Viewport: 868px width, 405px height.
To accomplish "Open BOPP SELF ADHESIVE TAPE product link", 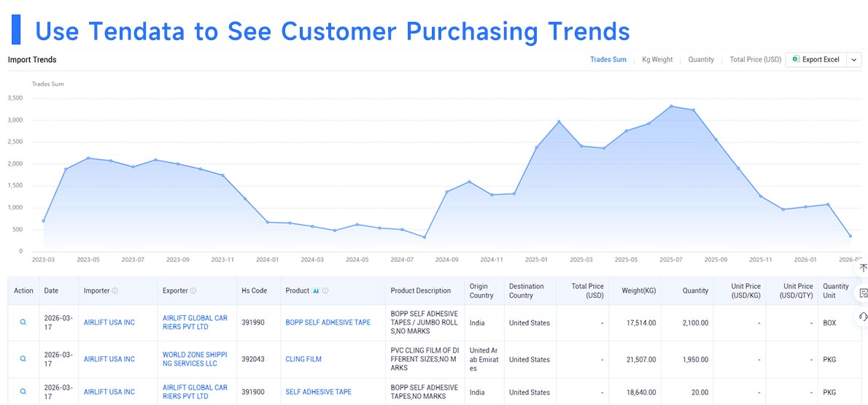I will click(328, 323).
